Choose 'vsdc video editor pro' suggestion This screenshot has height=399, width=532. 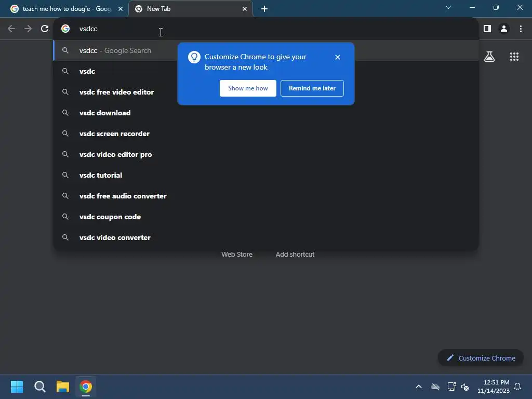[266, 154]
